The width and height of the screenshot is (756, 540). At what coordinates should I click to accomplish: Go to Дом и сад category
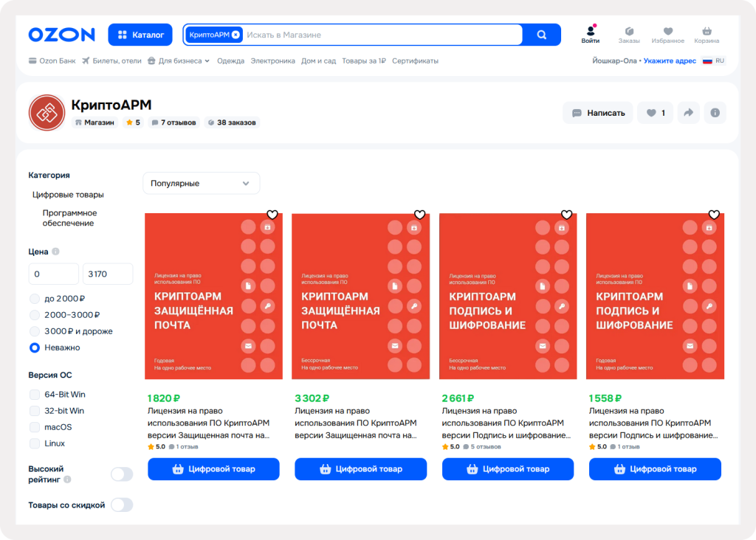point(318,60)
